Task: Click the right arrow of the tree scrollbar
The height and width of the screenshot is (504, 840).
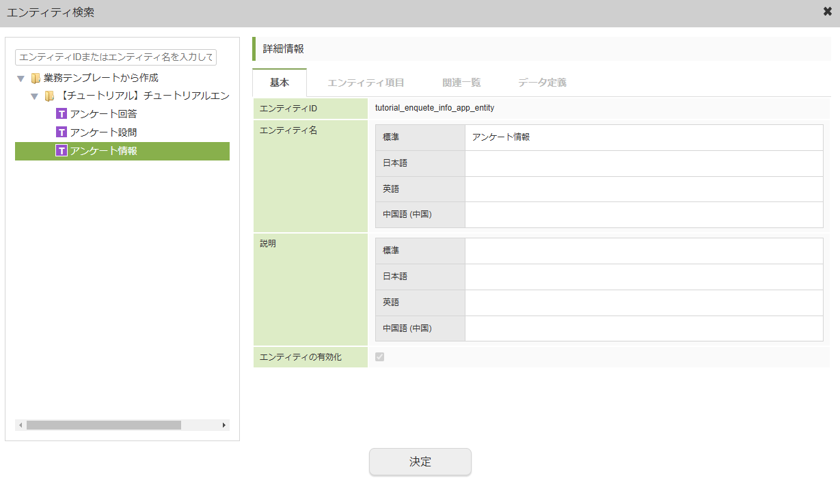Action: (223, 425)
